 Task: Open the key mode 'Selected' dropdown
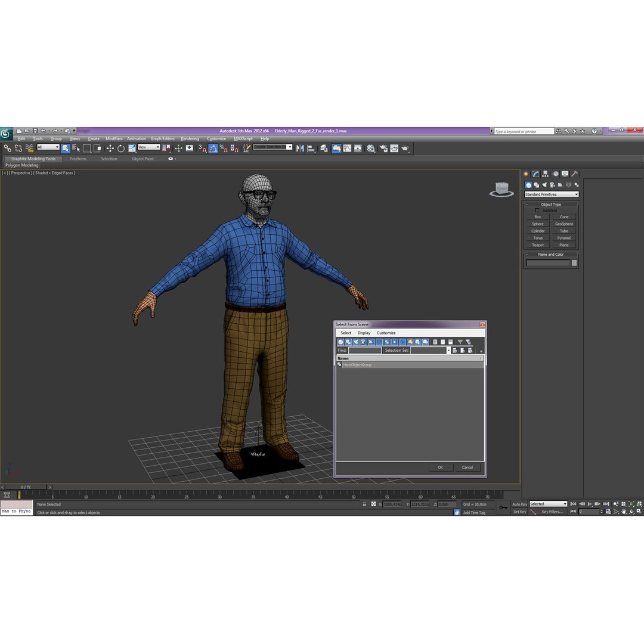click(x=548, y=504)
